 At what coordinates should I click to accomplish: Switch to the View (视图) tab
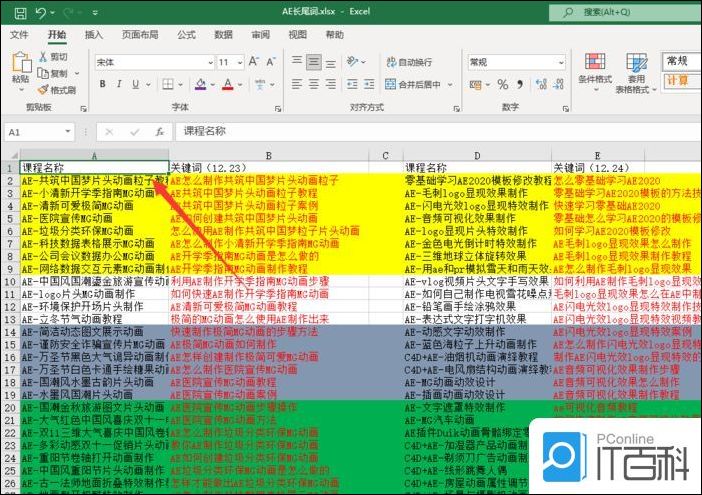298,35
